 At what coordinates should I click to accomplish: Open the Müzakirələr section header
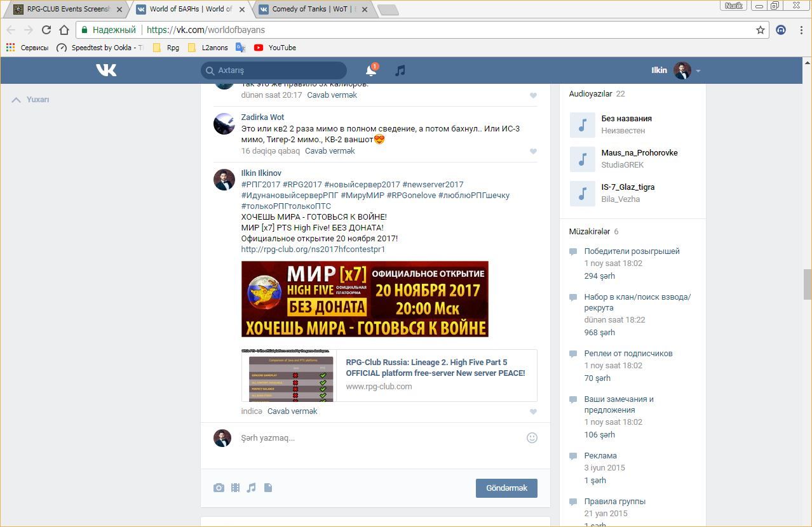589,232
